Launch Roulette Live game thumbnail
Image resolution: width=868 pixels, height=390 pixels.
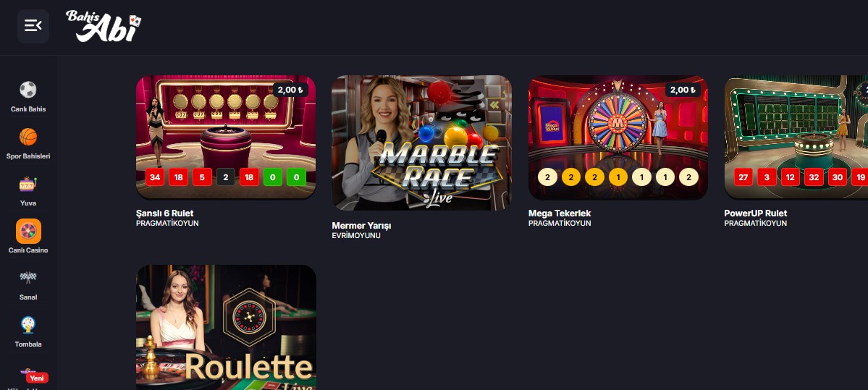click(x=226, y=328)
